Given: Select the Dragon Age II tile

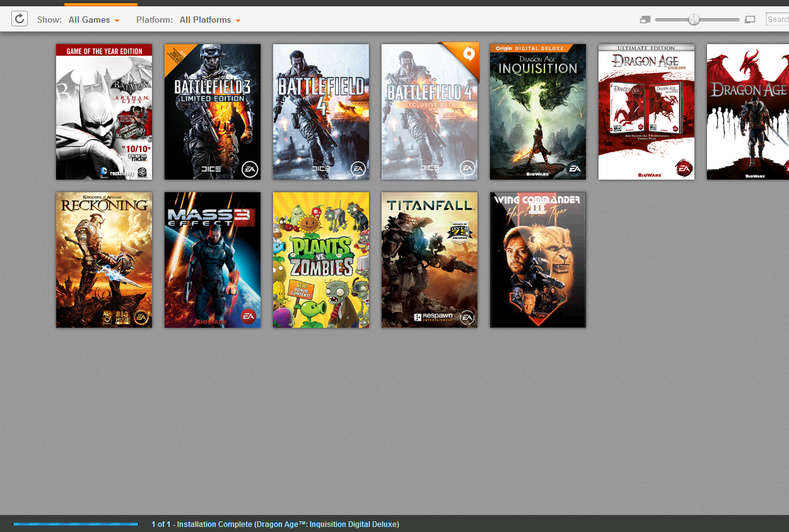Looking at the screenshot, I should pos(748,112).
